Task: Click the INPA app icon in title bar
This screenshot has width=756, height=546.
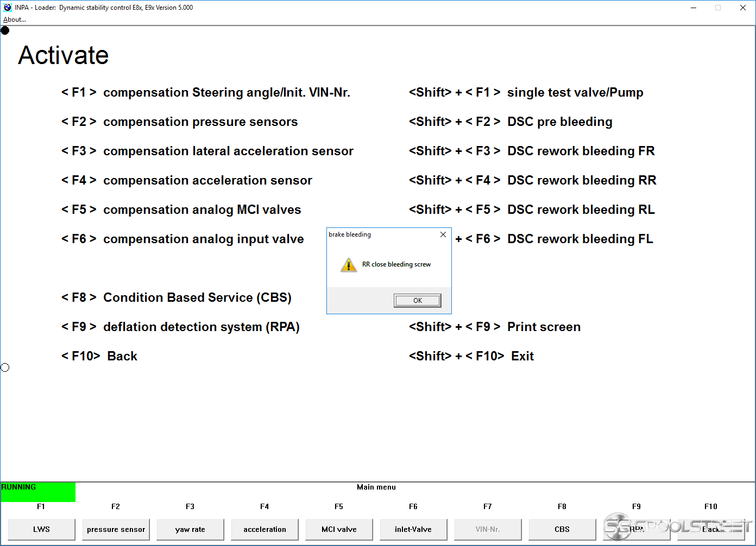Action: [x=7, y=8]
